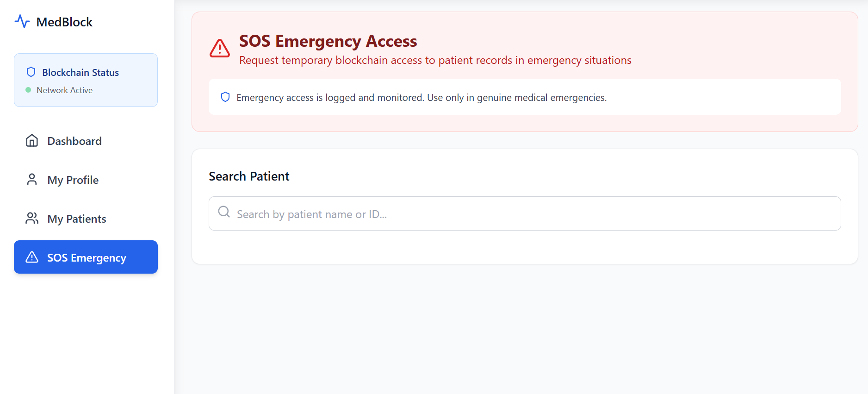Click the green Network Active indicator dot
This screenshot has width=868, height=394.
click(x=28, y=90)
